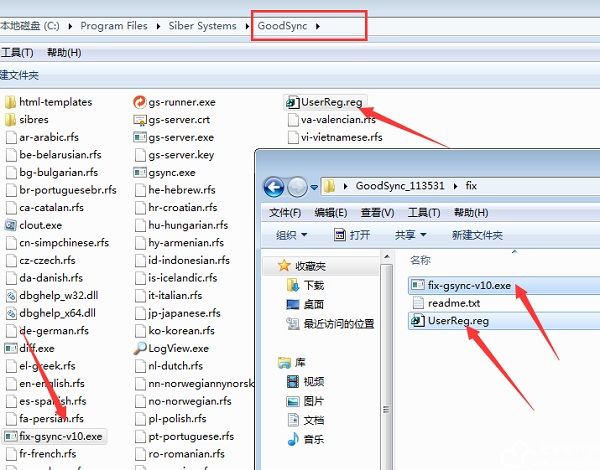Click GoodSync_113531 breadcrumb in fix window
This screenshot has height=470, width=600.
coord(400,186)
